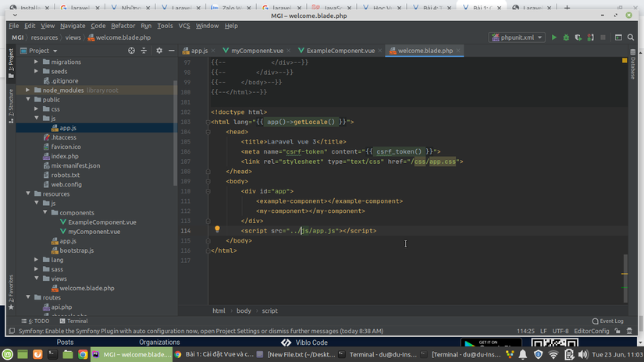Collapse the views folder
Image resolution: width=644 pixels, height=362 pixels.
(x=36, y=279)
